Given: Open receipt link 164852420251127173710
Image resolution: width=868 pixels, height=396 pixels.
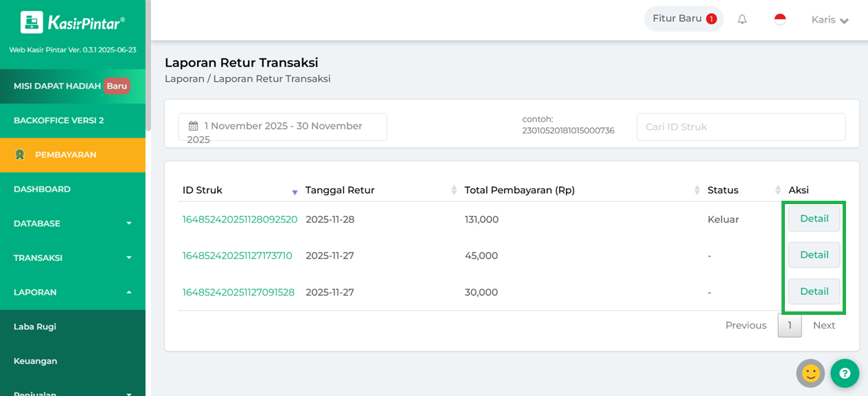Looking at the screenshot, I should pos(237,256).
